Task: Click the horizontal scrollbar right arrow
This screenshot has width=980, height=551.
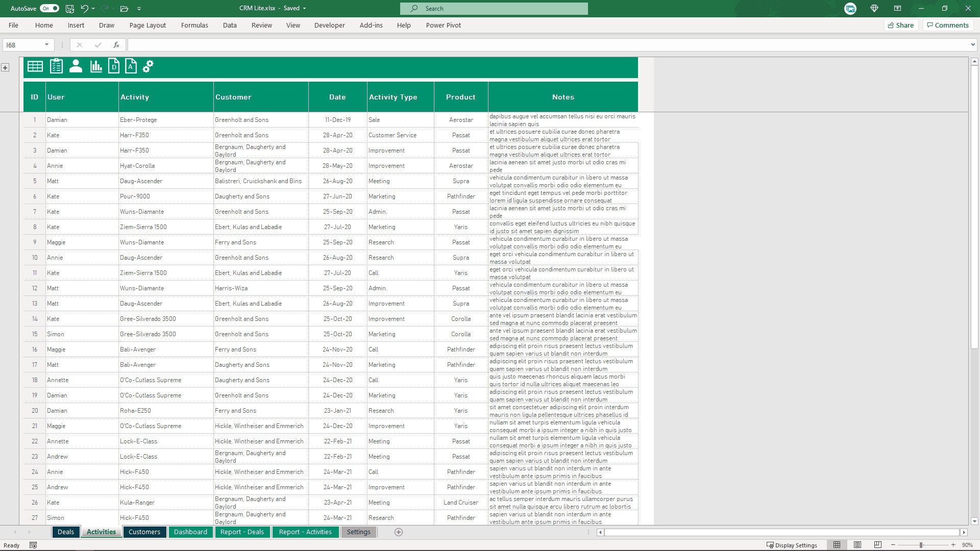Action: tap(964, 532)
